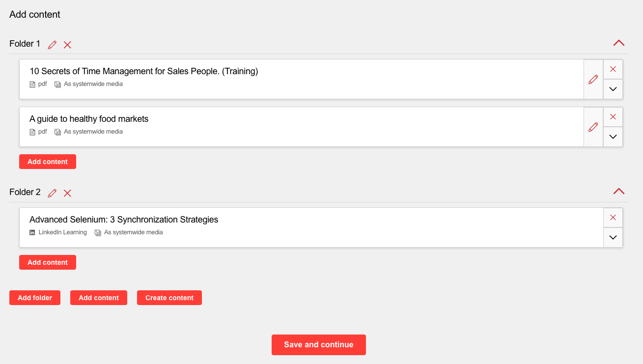
Task: Remove the Advanced Selenium item
Action: click(x=613, y=218)
